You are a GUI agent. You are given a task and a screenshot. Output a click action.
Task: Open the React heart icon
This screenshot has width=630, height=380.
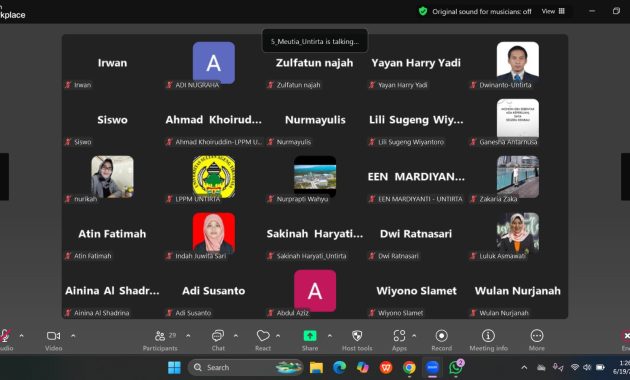tap(263, 340)
